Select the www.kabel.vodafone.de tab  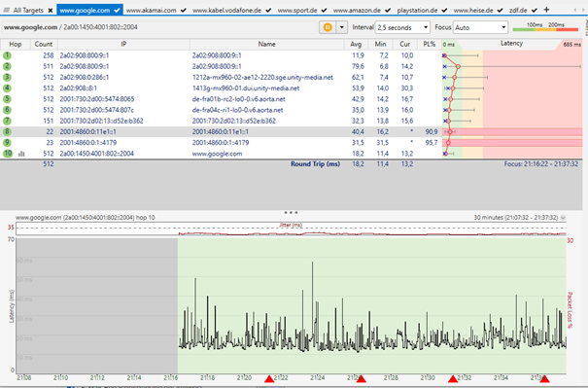[x=226, y=10]
